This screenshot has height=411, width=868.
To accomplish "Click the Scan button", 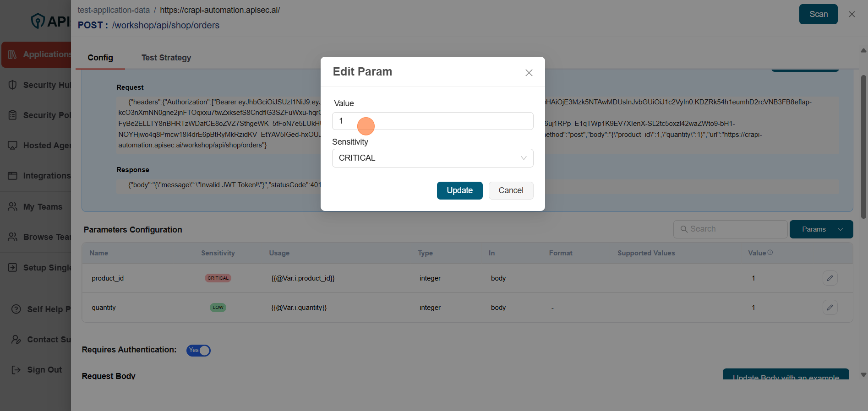I will pyautogui.click(x=818, y=14).
